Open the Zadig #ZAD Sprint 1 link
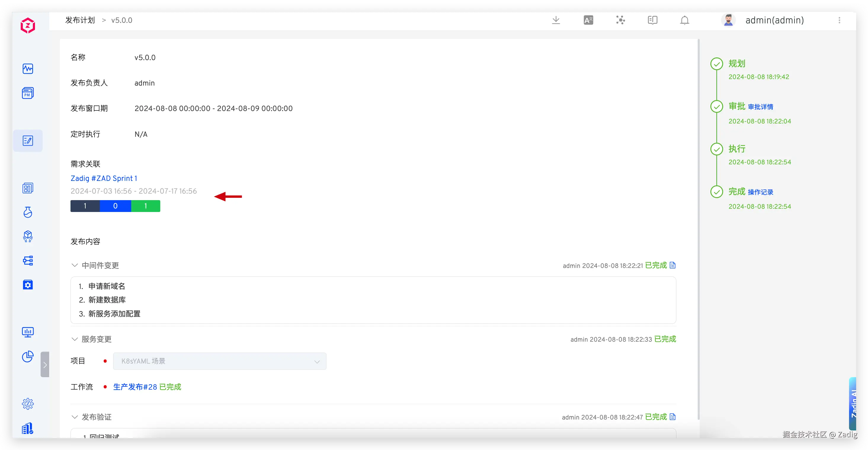The width and height of the screenshot is (868, 450). [104, 178]
